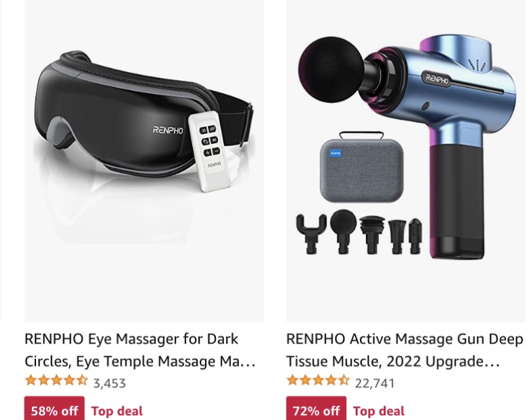
Task: Open the RENPHO Massage Gun product image
Action: (406, 161)
